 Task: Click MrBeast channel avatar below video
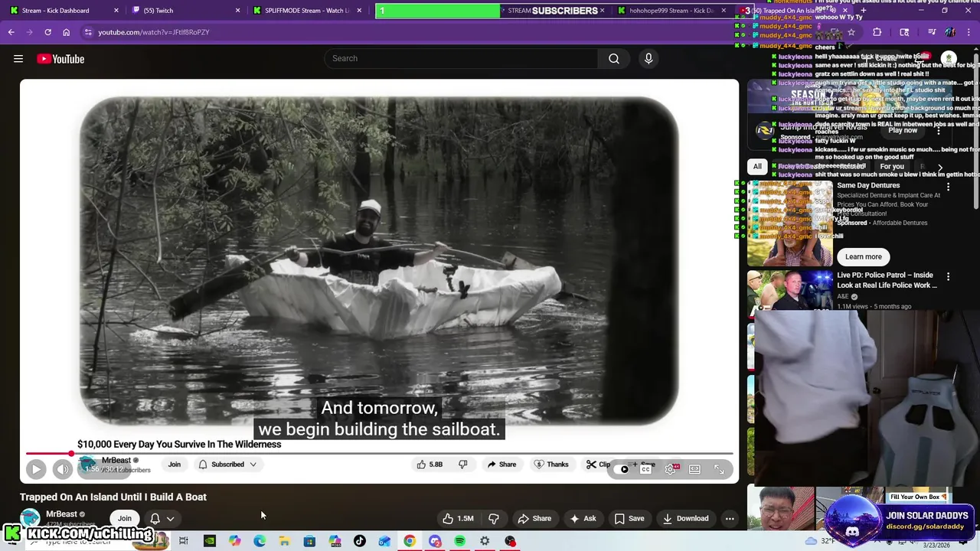point(30,518)
